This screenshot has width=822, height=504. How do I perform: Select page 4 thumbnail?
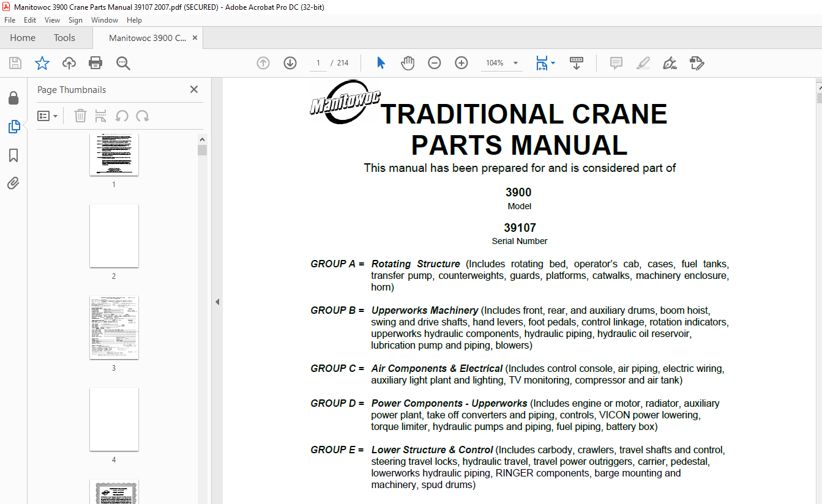coord(114,419)
